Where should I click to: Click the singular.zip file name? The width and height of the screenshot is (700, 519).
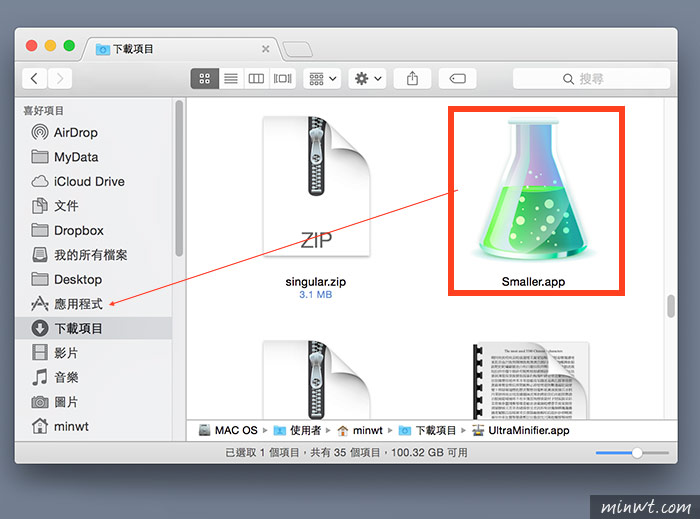click(316, 282)
